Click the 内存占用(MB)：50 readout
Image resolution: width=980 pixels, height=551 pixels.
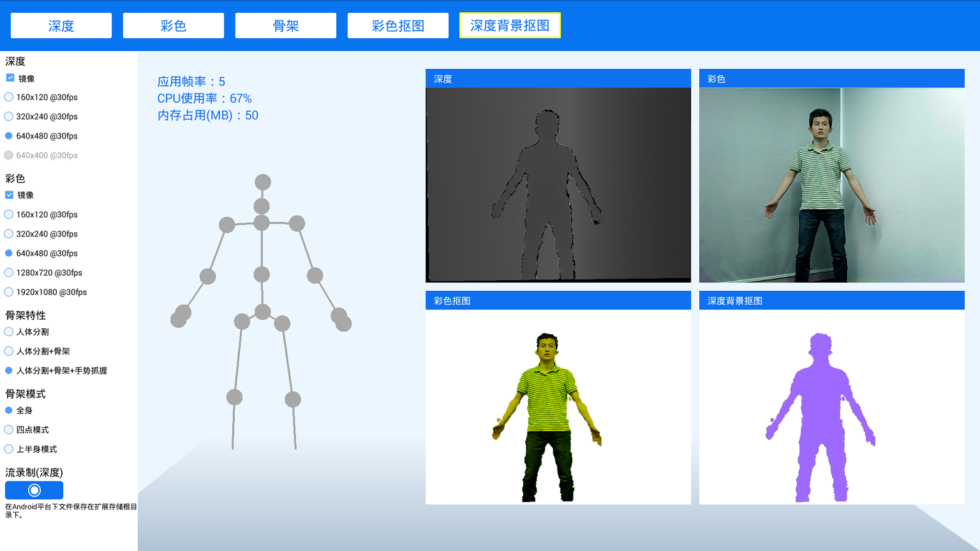[x=208, y=115]
